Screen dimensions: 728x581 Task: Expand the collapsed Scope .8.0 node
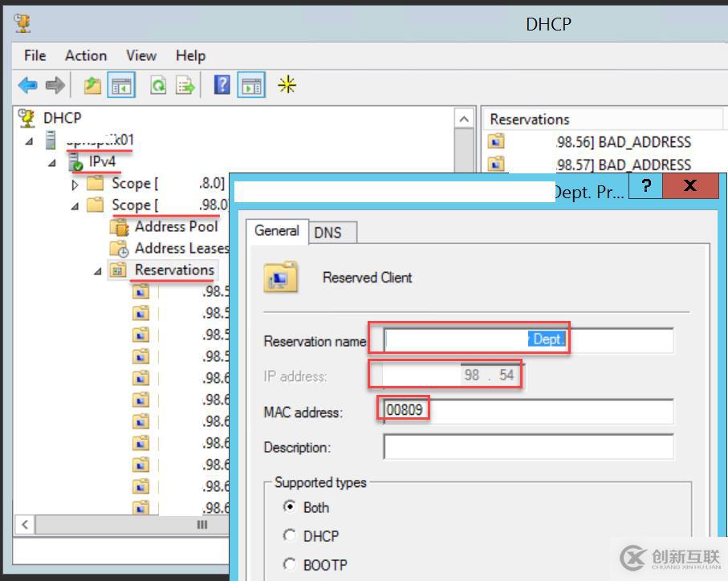click(x=76, y=185)
